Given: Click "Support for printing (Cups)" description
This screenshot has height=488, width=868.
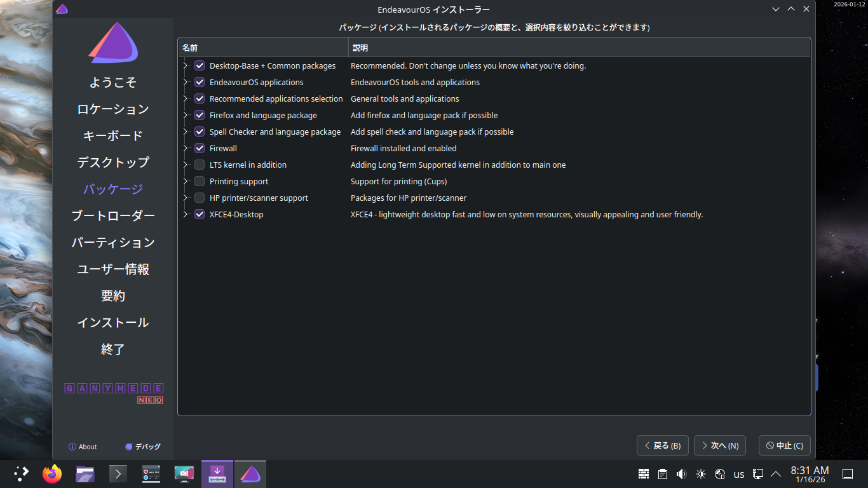Looking at the screenshot, I should (399, 181).
